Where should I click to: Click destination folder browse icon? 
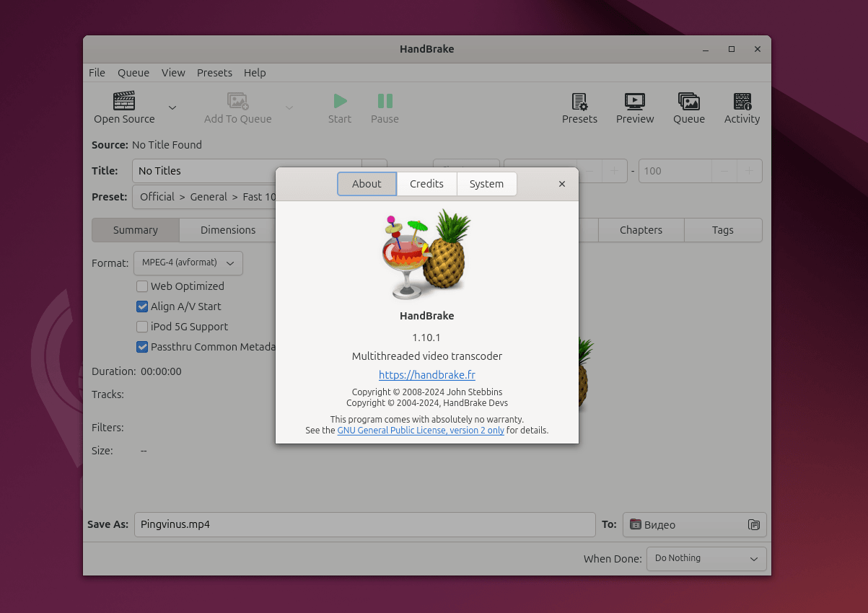(x=753, y=525)
